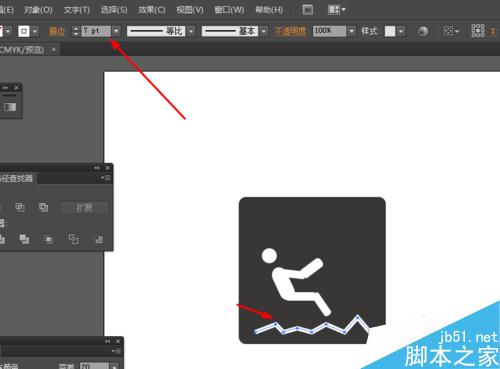Open the opacity value dropdown arrow

(352, 31)
